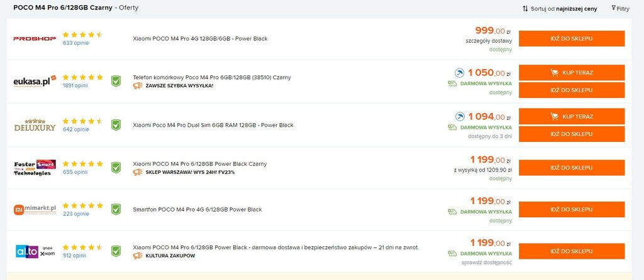Click the 1 050,00 zł price
The width and height of the screenshot is (644, 280).
click(489, 73)
